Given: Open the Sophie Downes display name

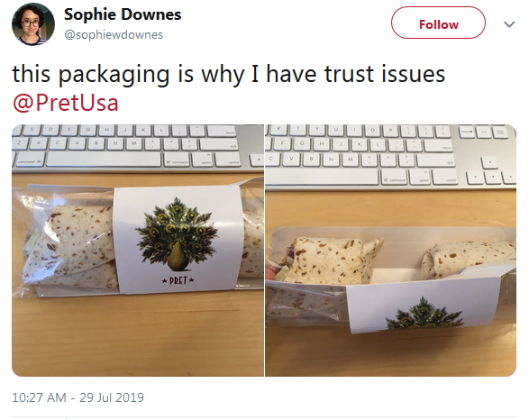Looking at the screenshot, I should tap(123, 14).
